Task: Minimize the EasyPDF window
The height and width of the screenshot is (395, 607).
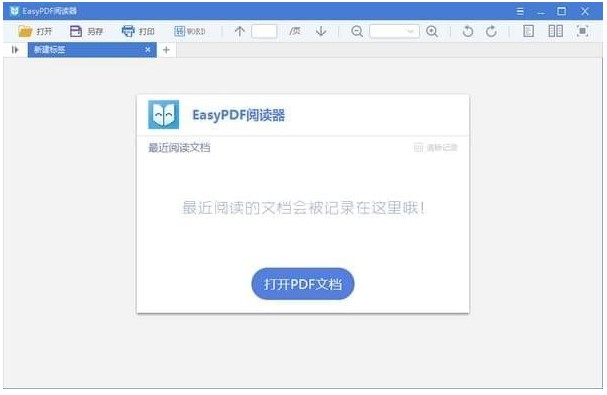Action: coord(541,12)
